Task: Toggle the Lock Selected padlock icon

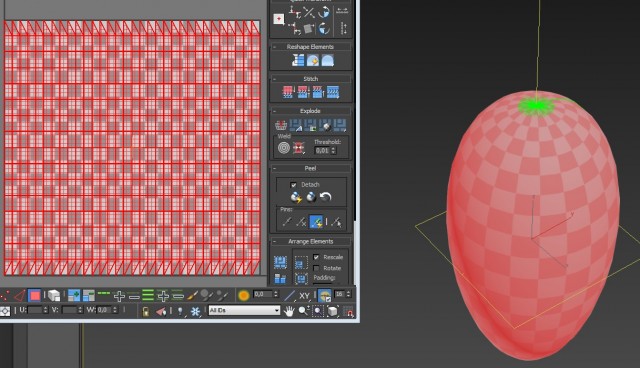Action: 145,312
